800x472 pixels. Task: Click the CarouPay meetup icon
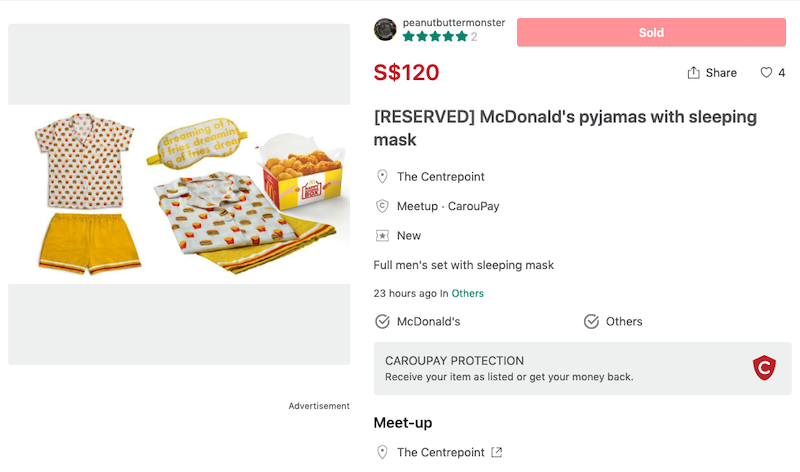382,206
